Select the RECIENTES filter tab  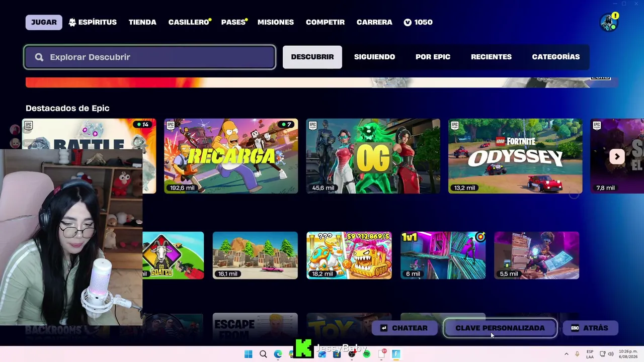tap(491, 57)
